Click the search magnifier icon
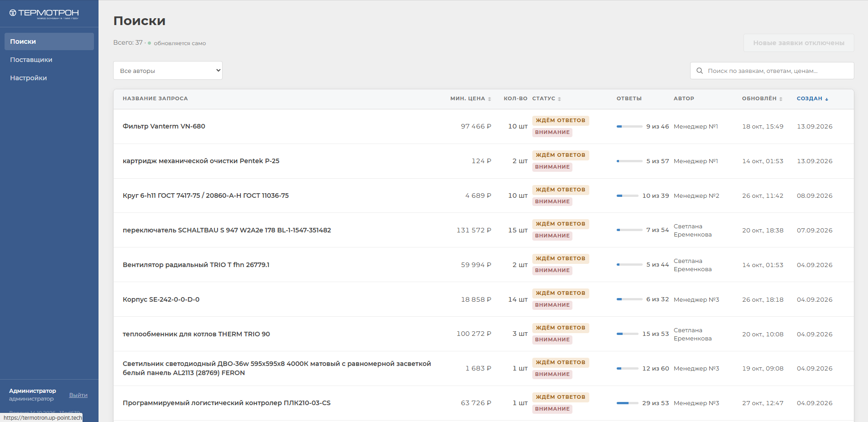The height and width of the screenshot is (422, 868). click(699, 71)
